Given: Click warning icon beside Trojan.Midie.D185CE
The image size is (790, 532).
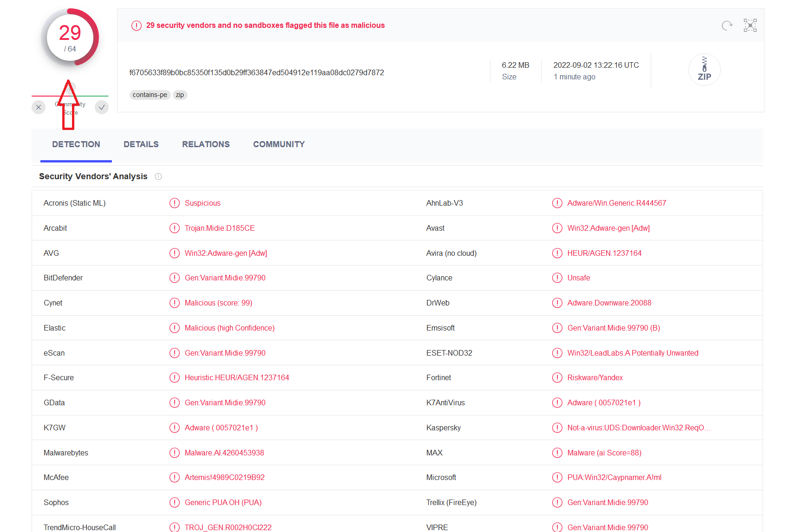Looking at the screenshot, I should click(175, 228).
